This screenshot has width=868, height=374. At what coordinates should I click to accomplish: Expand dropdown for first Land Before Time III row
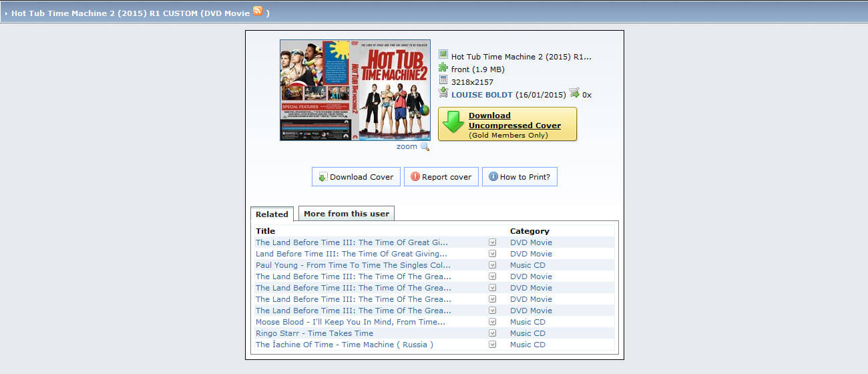pyautogui.click(x=493, y=242)
